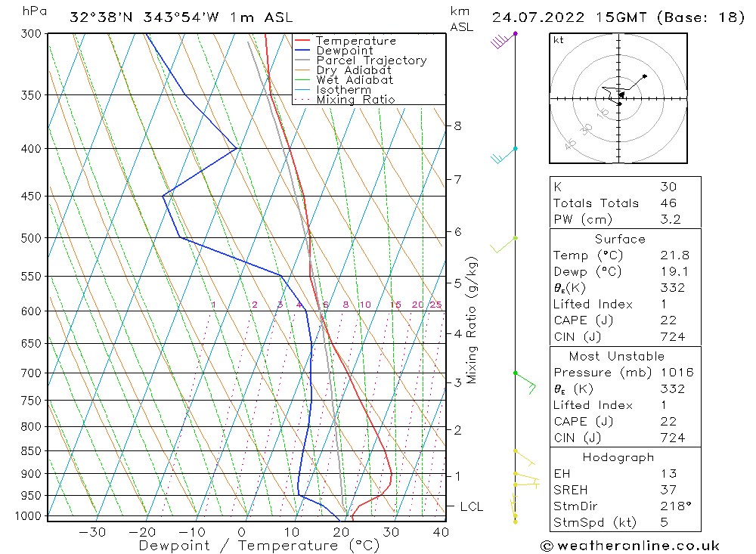Click the 1000 hPa pressure axis label
The width and height of the screenshot is (756, 554).
point(29,516)
